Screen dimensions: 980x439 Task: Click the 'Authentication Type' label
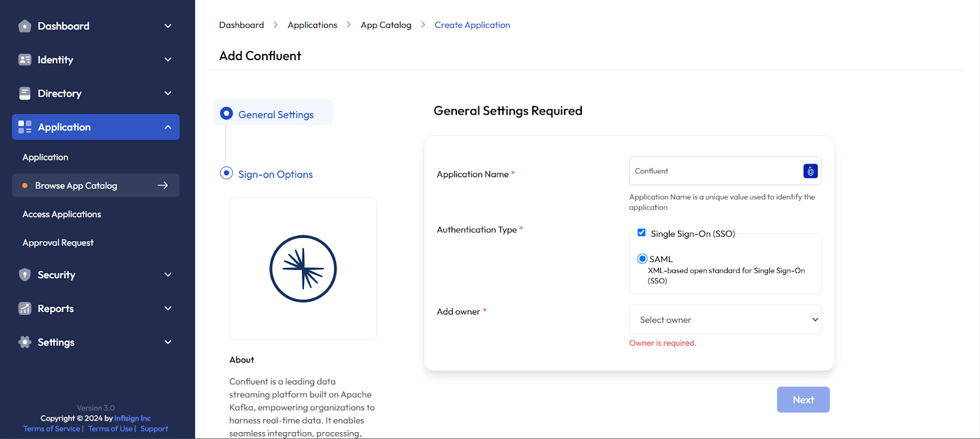coord(477,229)
